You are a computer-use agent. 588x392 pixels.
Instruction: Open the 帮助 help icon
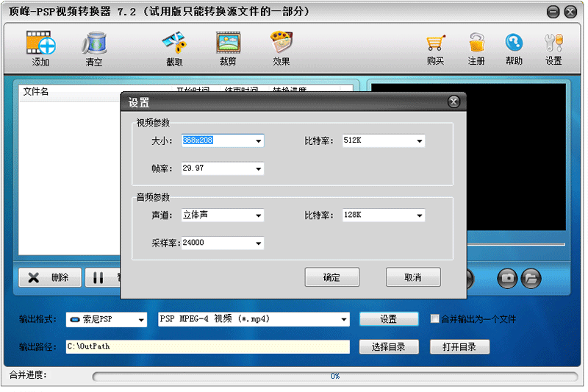click(x=514, y=43)
